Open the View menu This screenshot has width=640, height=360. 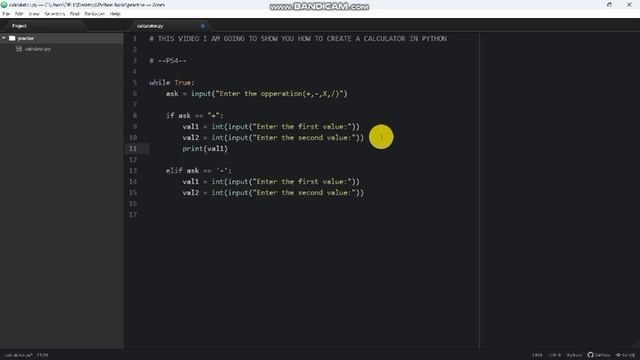click(x=34, y=14)
